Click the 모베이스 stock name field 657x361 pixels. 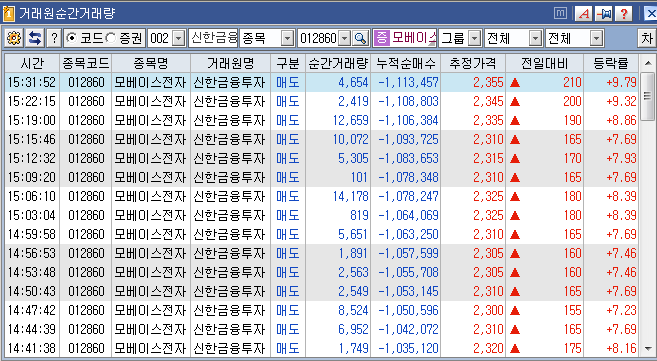click(413, 39)
